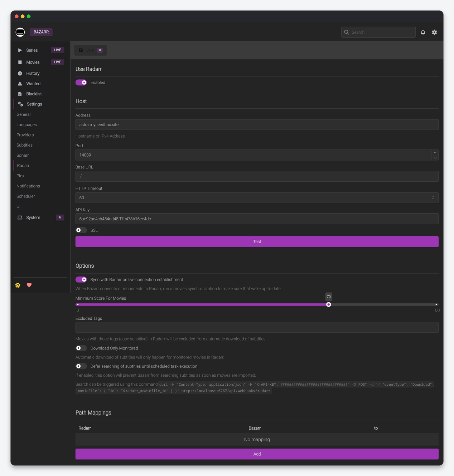
Task: Open the settings gear icon in header
Action: click(434, 32)
